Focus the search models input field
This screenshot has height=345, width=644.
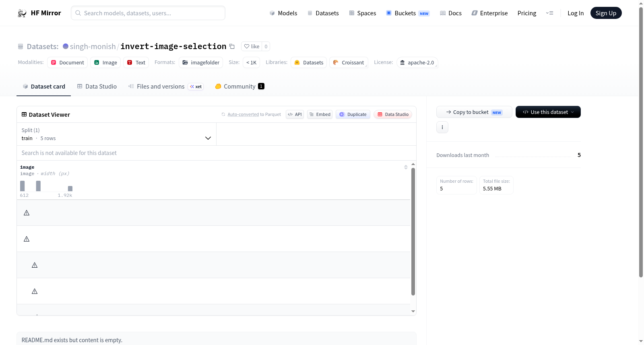[148, 13]
